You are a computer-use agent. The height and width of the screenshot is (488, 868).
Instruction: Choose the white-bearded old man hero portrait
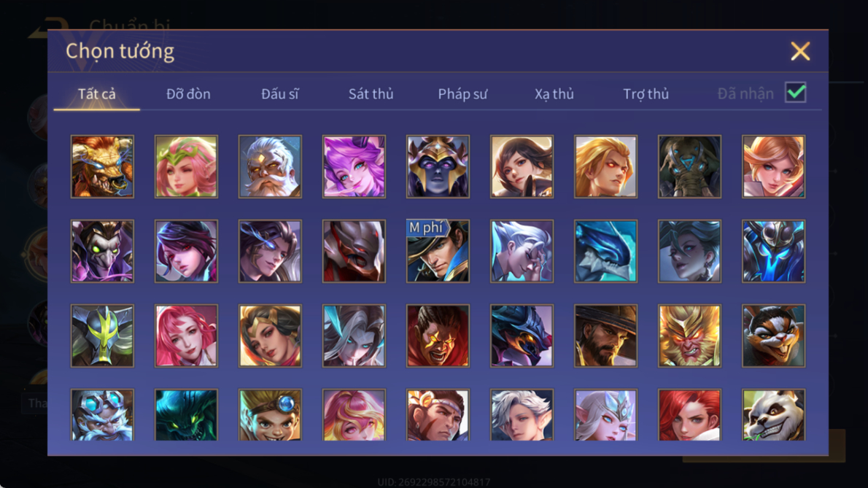270,166
